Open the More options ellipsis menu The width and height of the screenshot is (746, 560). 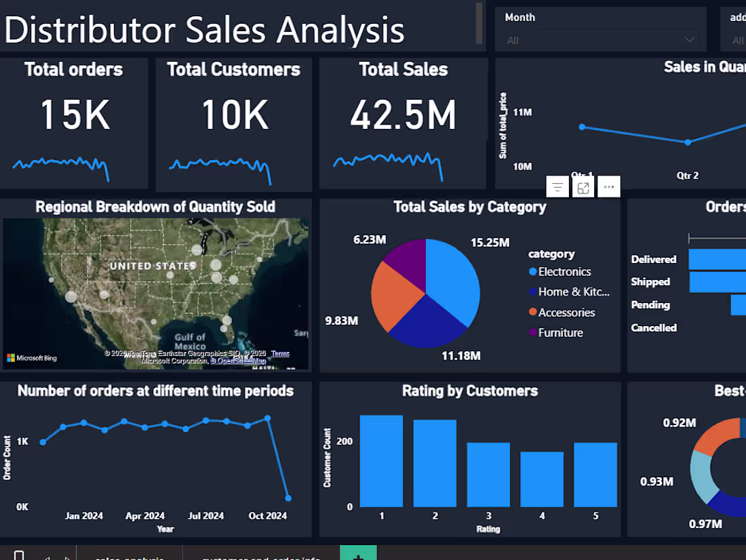[609, 187]
